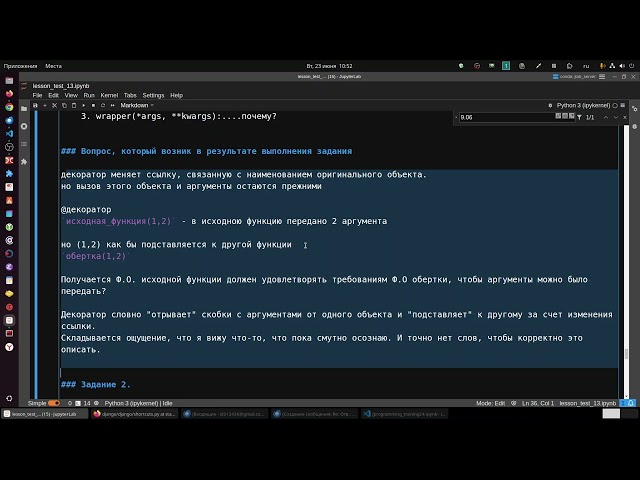
Task: Toggle whole word match in search box
Action: [565, 116]
